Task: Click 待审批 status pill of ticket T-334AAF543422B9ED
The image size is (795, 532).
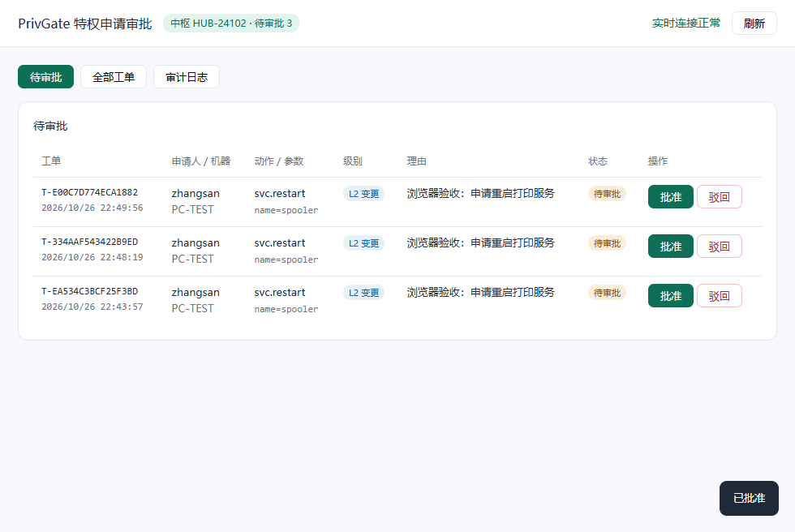Action: point(607,243)
